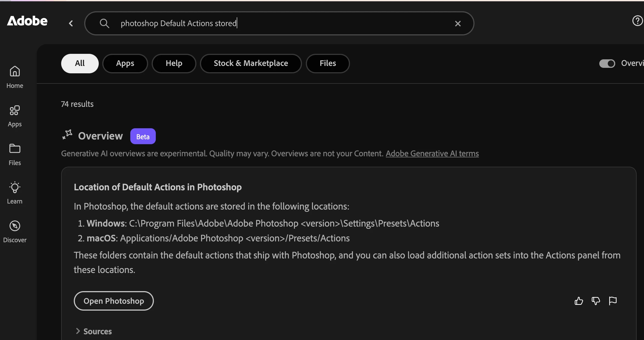The height and width of the screenshot is (340, 644).
Task: Open the Learn lightbulb section
Action: [x=15, y=193]
